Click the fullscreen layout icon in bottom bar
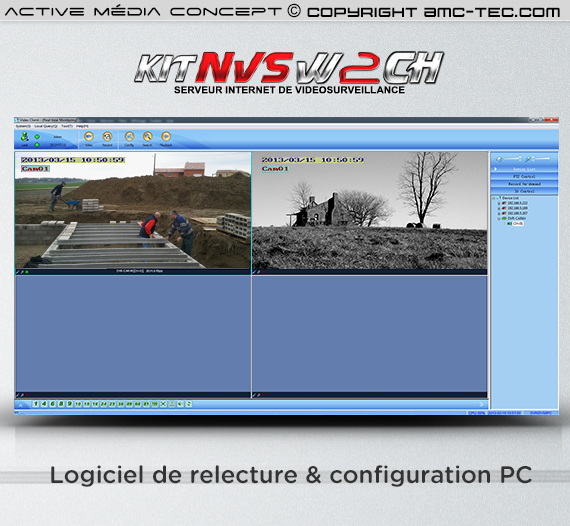Viewport: 570px width, 526px height. coord(164,404)
